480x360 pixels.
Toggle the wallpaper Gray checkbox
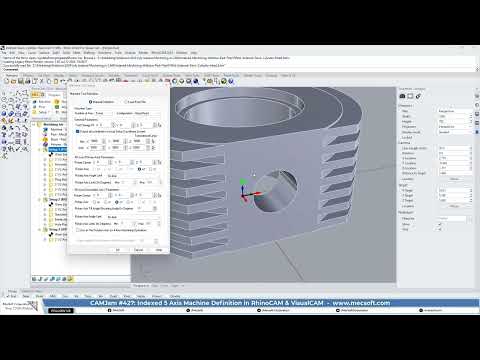[x=440, y=229]
